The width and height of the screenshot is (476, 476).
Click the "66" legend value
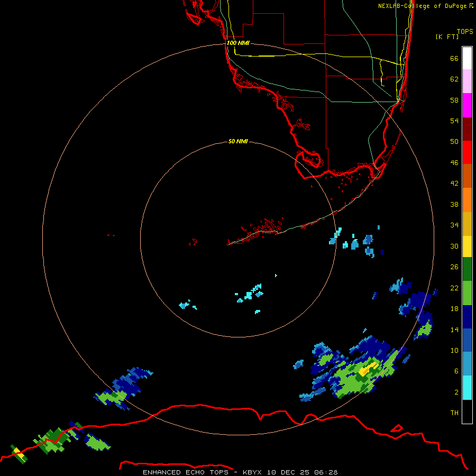[454, 58]
